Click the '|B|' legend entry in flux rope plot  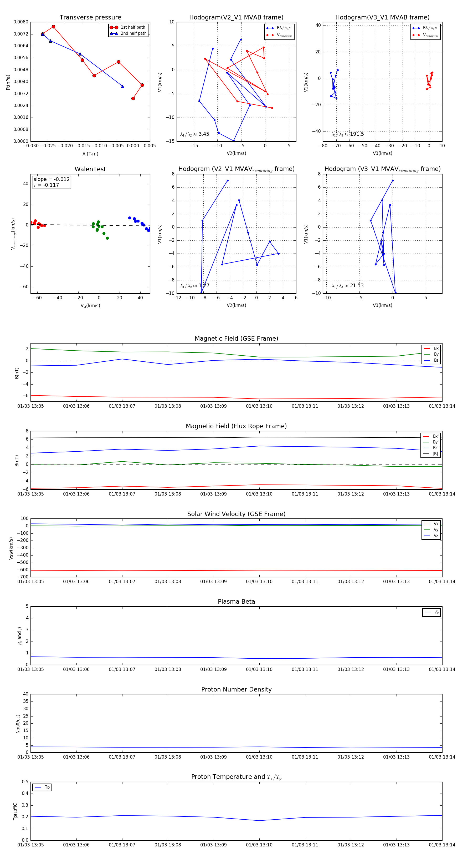click(431, 454)
